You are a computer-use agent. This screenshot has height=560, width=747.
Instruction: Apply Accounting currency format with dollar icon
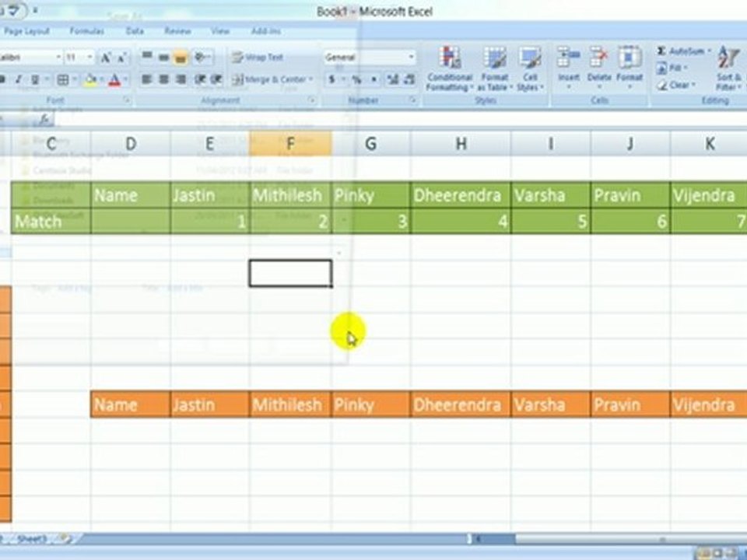pos(331,79)
